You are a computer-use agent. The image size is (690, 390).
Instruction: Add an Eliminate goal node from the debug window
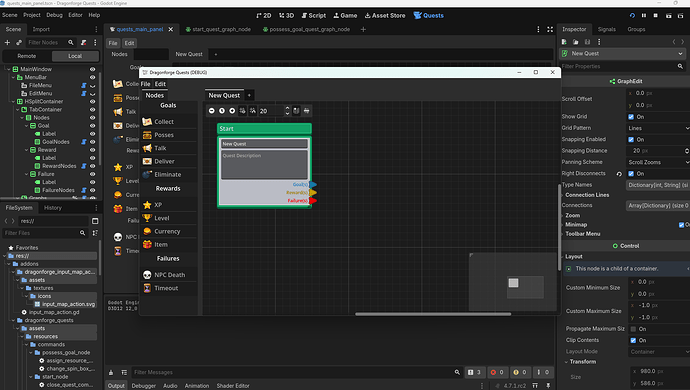coord(169,174)
